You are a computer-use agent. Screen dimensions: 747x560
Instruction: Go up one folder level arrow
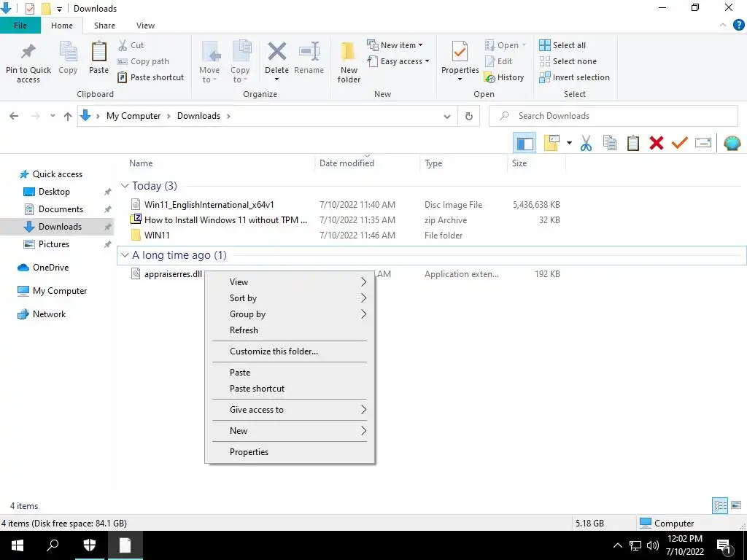coord(68,116)
